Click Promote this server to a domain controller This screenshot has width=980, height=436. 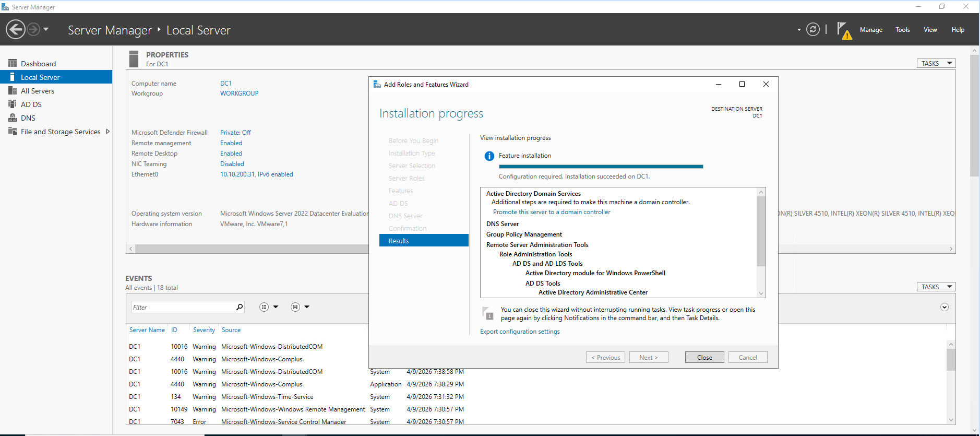click(551, 212)
